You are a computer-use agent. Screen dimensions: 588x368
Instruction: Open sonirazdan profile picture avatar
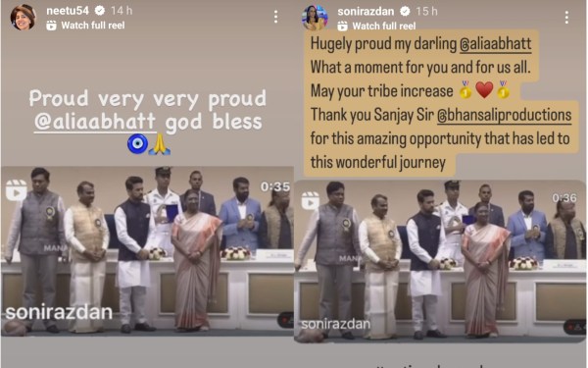tap(315, 18)
